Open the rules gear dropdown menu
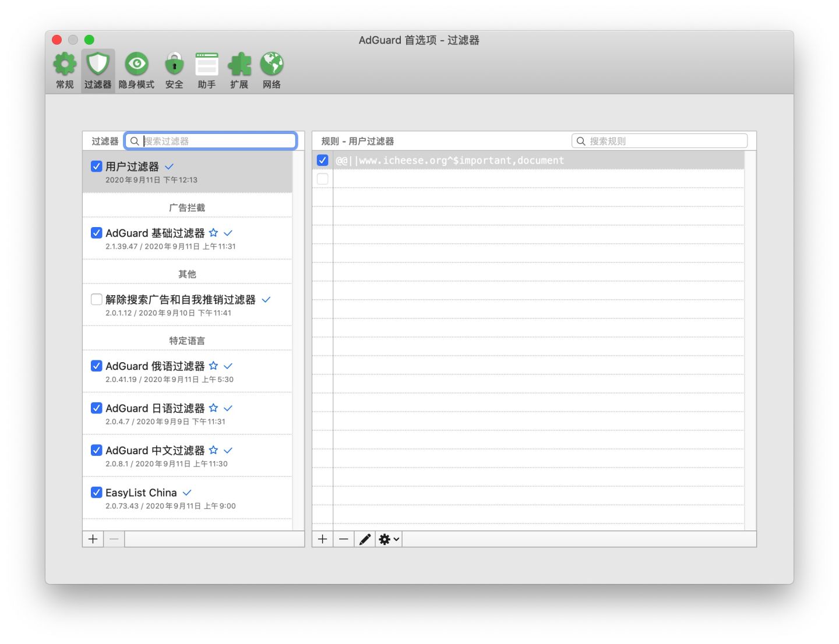 [389, 539]
